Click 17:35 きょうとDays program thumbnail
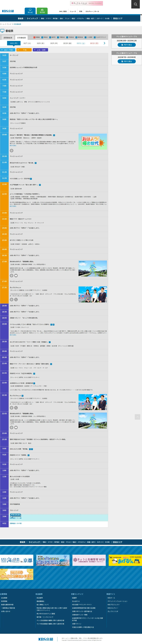This screenshot has width=142, height=644. [x=93, y=295]
